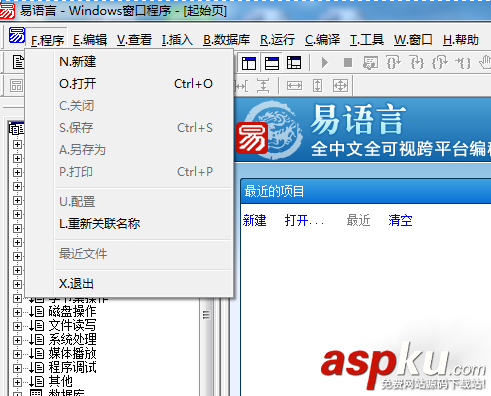Screen dimensions: 491x396
Task: Click the hand breakpoint icon
Action: click(485, 62)
